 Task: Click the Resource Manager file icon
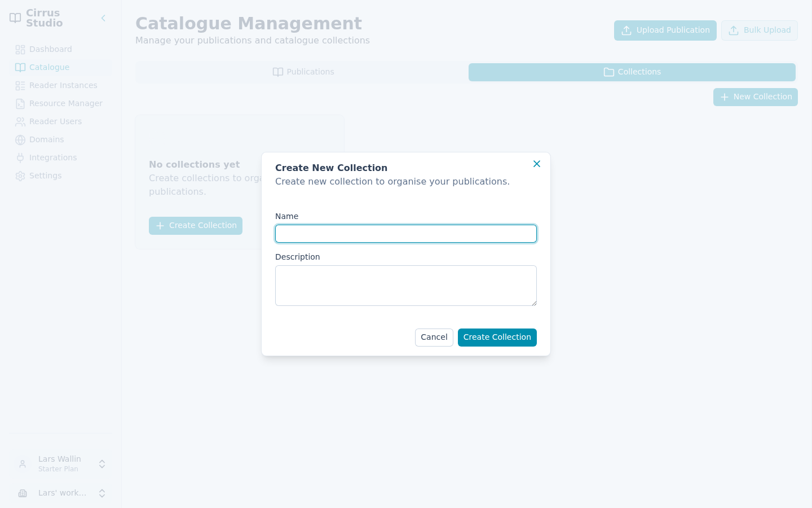click(20, 104)
